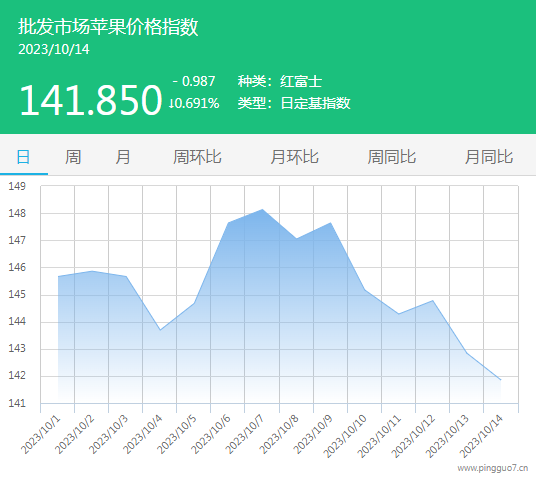Click the 2023/10/12 chart point

coord(433,301)
